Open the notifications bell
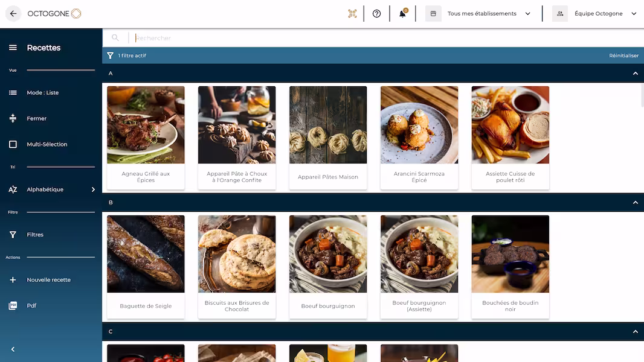 [402, 14]
